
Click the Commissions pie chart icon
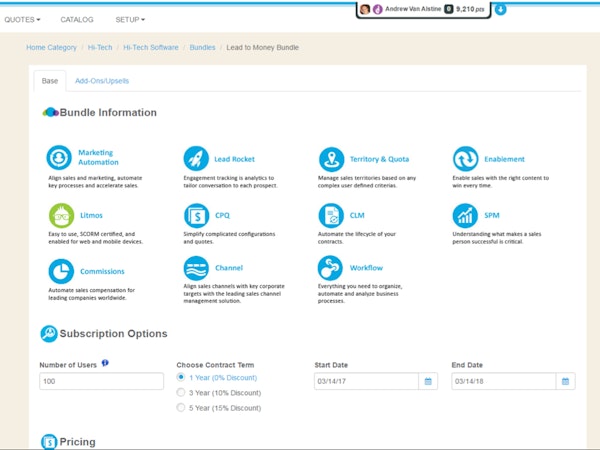61,271
